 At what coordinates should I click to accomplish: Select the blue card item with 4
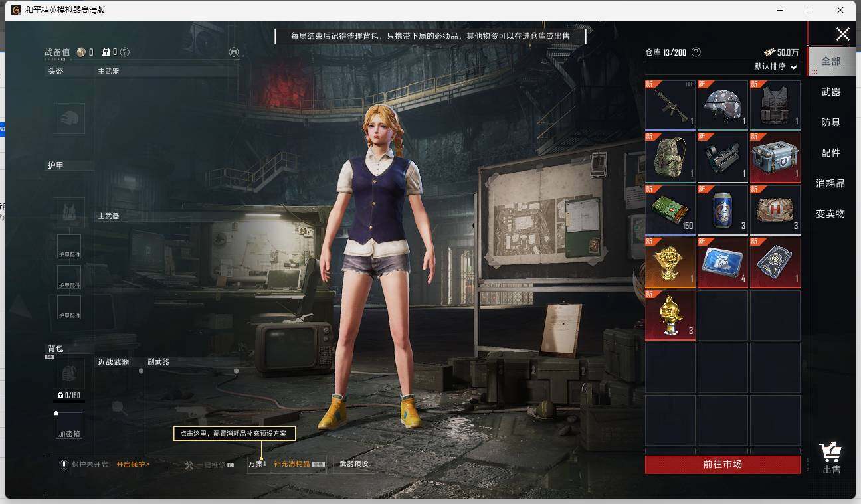tap(723, 262)
